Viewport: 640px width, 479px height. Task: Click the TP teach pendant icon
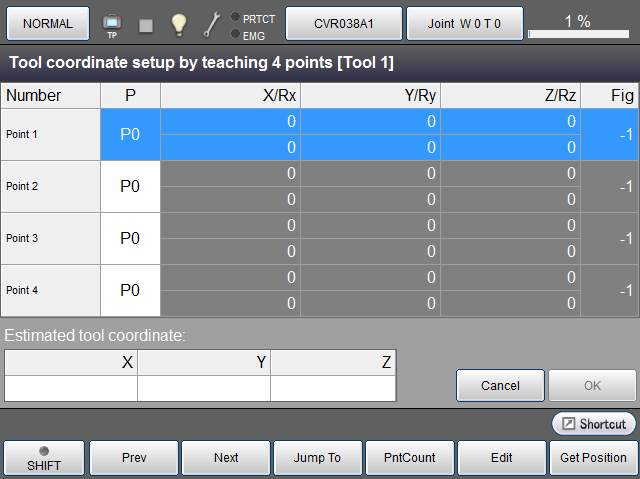[x=111, y=23]
